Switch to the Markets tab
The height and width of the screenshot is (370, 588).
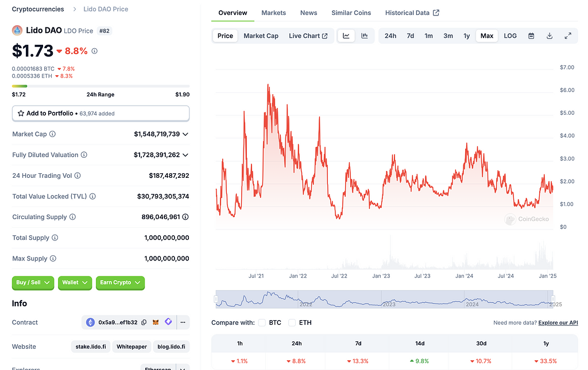[x=273, y=13]
